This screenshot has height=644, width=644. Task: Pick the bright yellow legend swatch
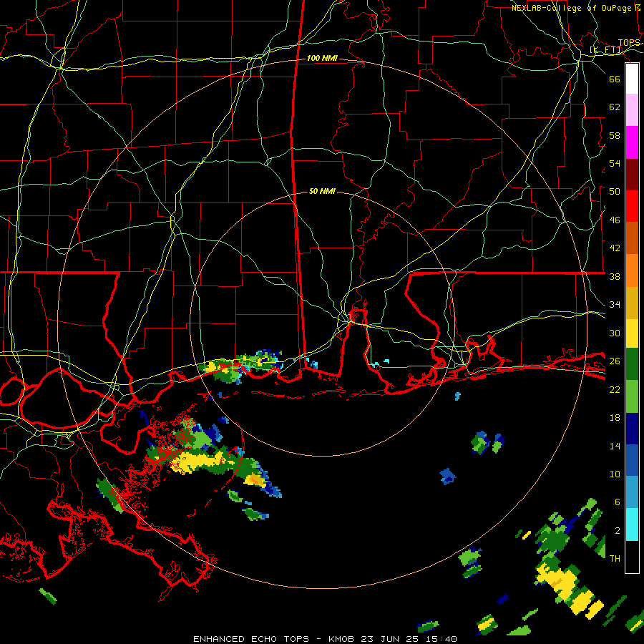pyautogui.click(x=632, y=333)
